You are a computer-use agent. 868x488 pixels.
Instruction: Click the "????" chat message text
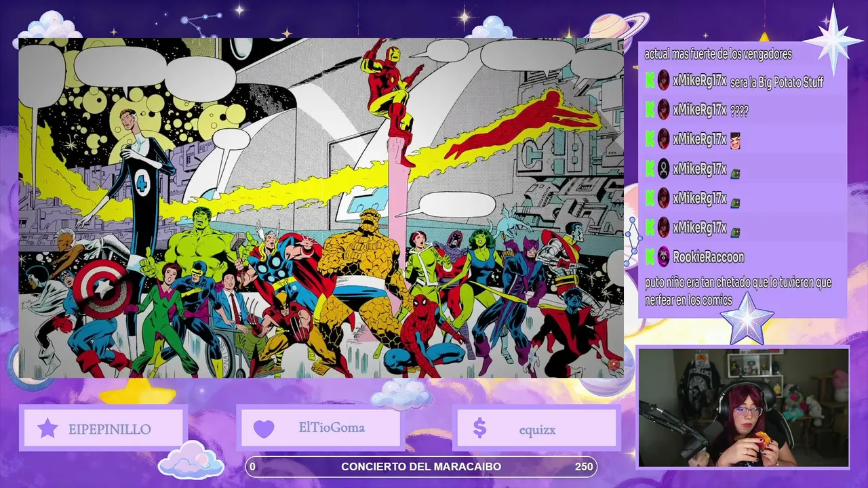tap(739, 110)
